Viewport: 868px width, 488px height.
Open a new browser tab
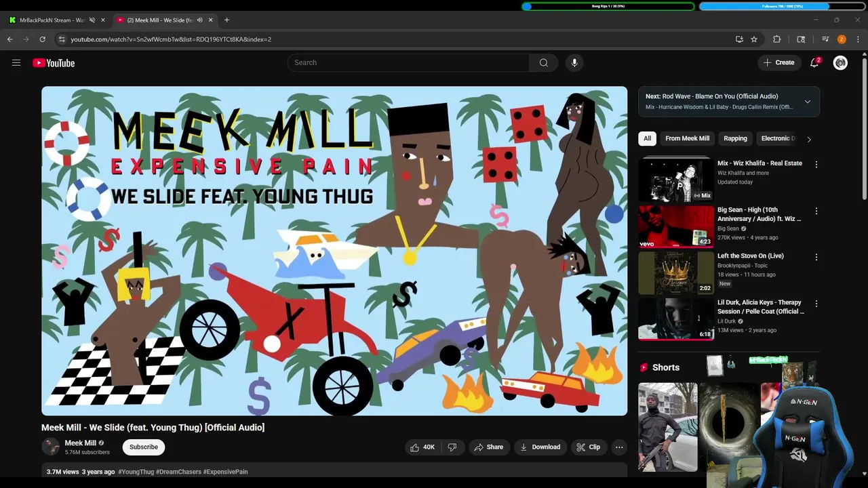226,20
